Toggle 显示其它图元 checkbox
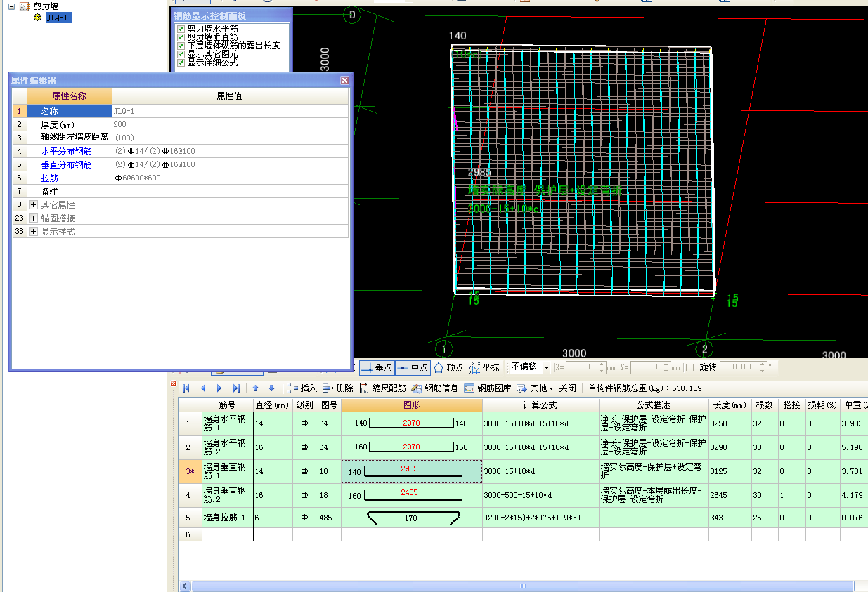 (181, 53)
